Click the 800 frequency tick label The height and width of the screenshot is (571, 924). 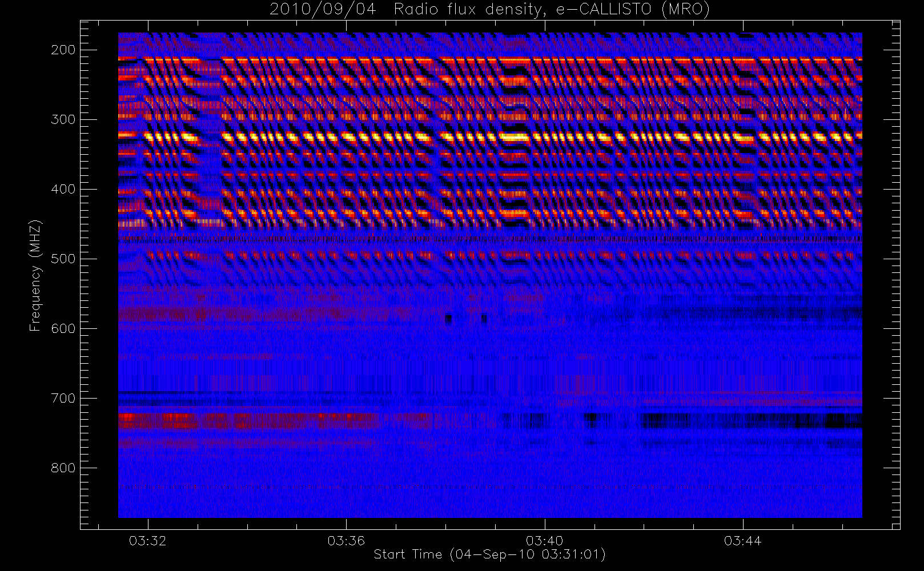point(63,468)
